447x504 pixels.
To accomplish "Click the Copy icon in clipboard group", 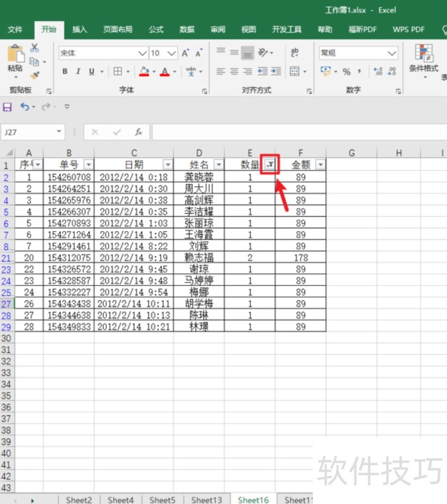I will (34, 61).
